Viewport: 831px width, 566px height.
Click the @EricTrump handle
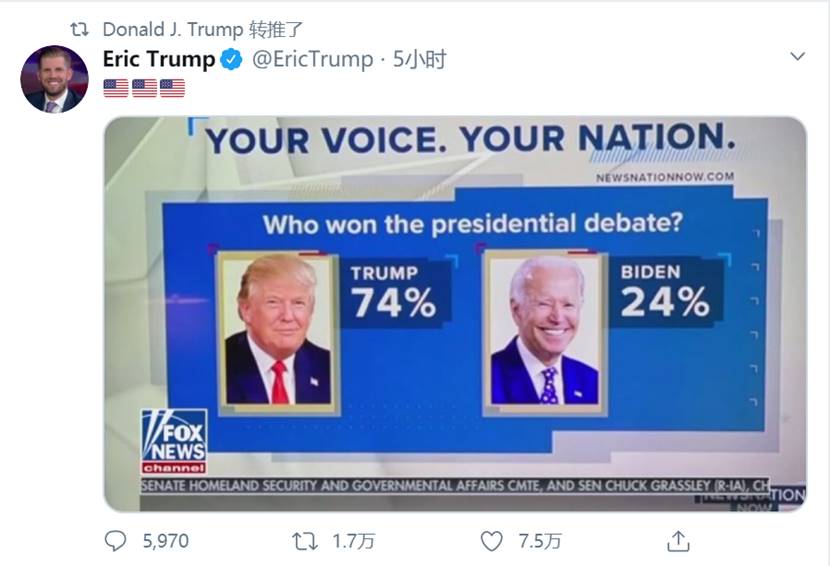pyautogui.click(x=310, y=60)
